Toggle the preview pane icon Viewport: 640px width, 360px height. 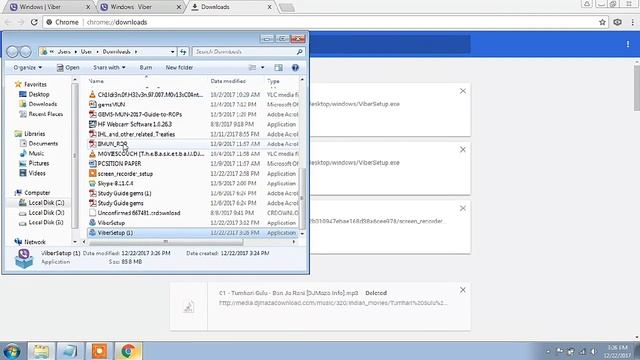click(278, 67)
